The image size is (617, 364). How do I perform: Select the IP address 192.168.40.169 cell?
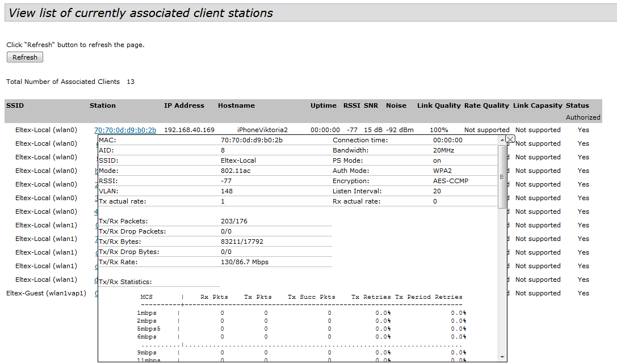point(189,130)
